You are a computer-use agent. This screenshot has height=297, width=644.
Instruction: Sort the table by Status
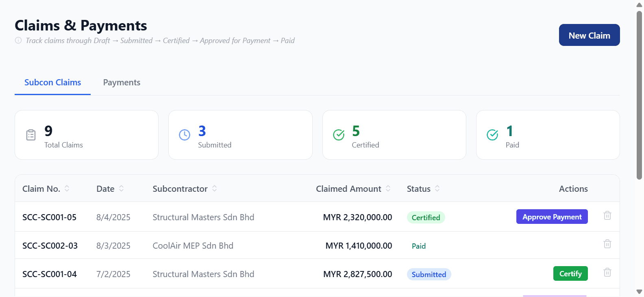423,189
